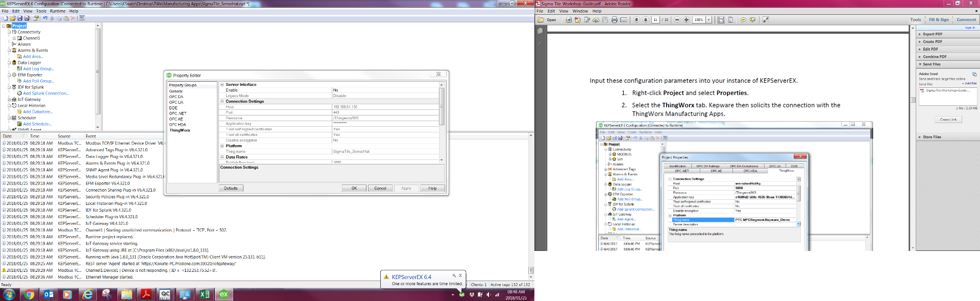
Task: Collapse the Project tree root node
Action: tap(4, 26)
